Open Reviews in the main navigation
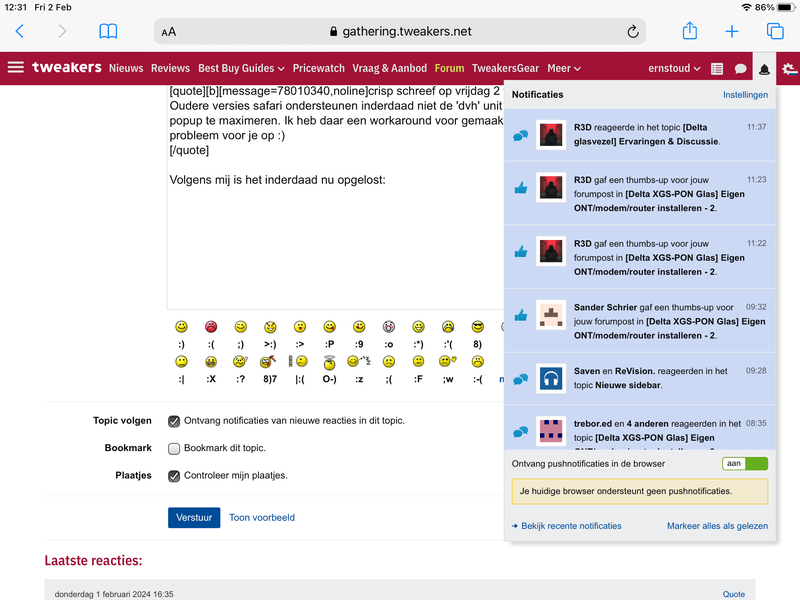The image size is (800, 600). [x=170, y=68]
